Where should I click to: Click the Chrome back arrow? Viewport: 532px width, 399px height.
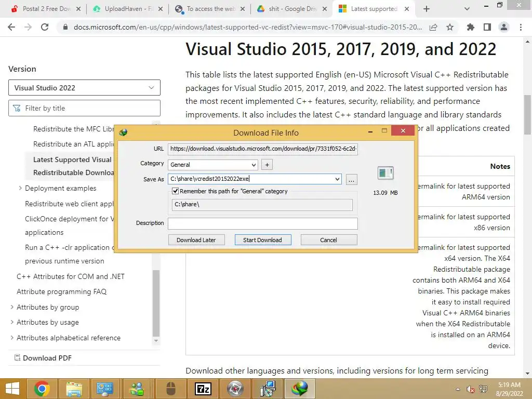(x=11, y=27)
